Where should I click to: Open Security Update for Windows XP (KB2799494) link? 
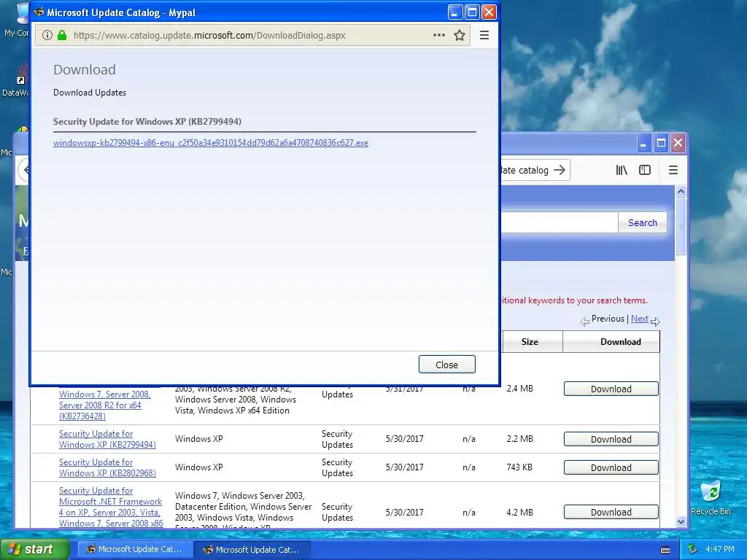(107, 439)
